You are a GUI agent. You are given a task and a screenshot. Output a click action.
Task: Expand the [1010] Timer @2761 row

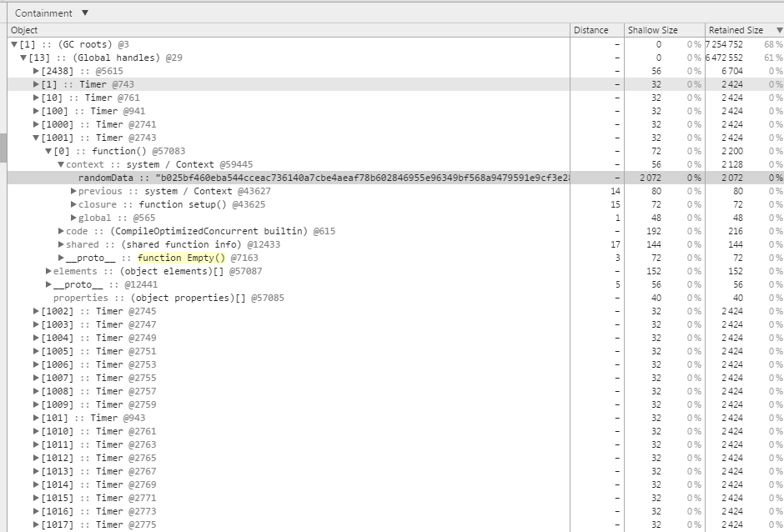pyautogui.click(x=36, y=431)
